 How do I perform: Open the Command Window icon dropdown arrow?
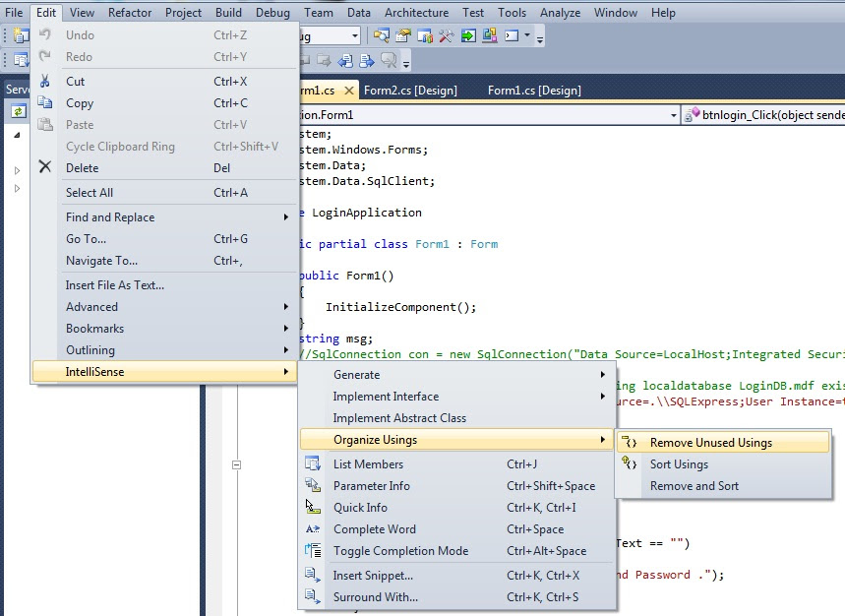[x=527, y=35]
